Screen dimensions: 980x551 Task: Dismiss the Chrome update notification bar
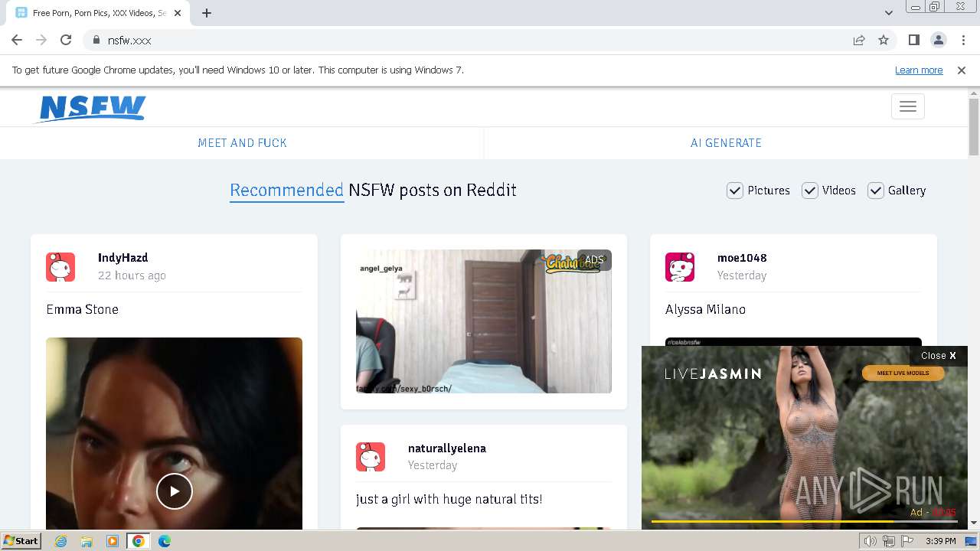coord(962,70)
